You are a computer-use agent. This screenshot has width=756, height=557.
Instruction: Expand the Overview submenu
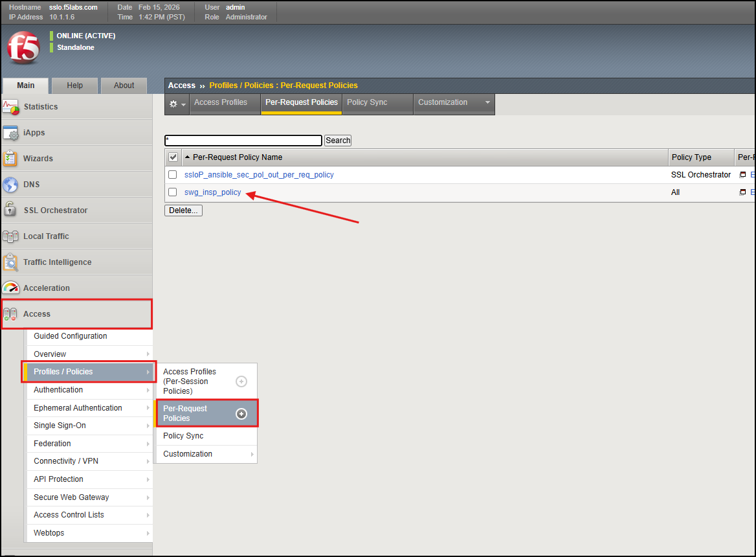tap(148, 354)
